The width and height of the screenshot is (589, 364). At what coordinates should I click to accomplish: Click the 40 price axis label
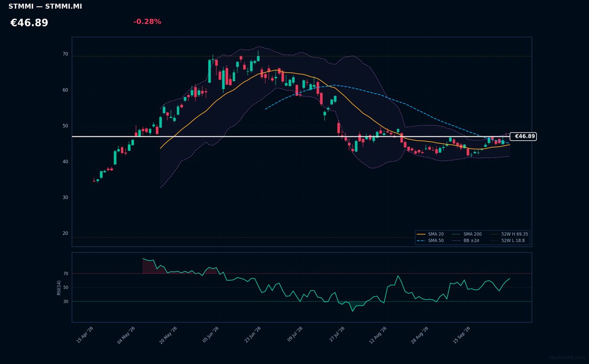coord(65,162)
